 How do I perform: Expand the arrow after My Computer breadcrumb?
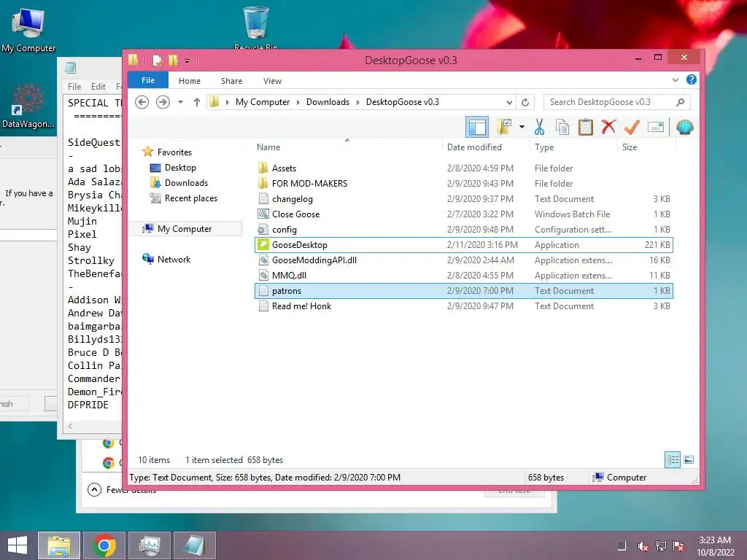point(298,102)
